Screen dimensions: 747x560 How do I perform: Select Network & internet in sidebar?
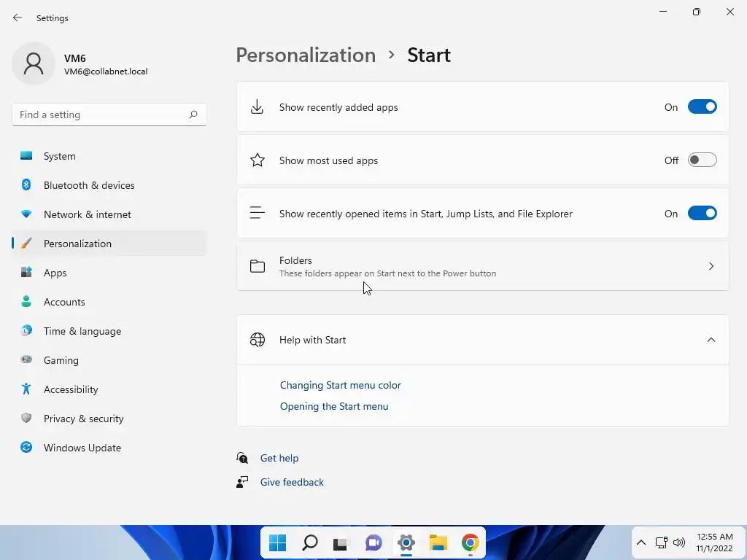coord(109,214)
